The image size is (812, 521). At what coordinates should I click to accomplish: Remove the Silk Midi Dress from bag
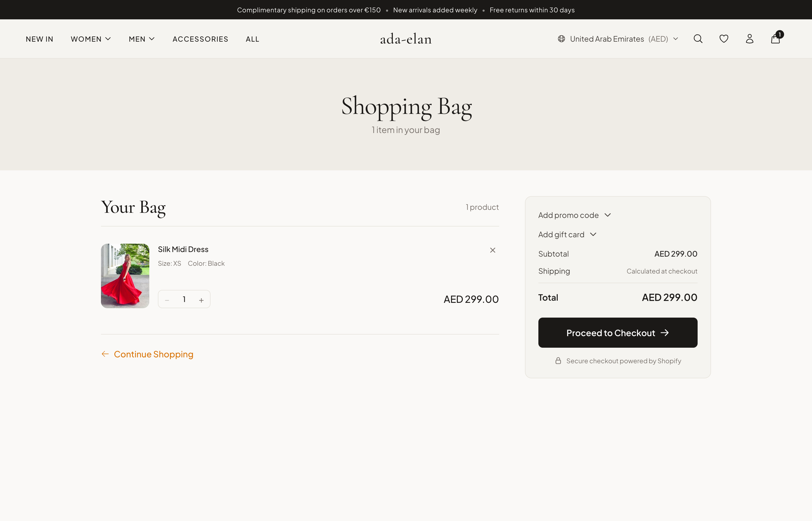pos(492,250)
